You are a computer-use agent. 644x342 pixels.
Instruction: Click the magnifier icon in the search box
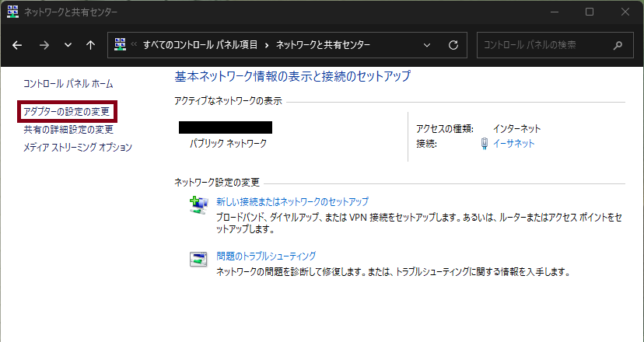(618, 45)
